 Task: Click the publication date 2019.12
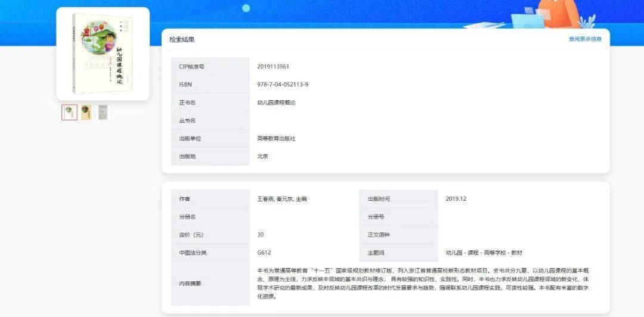click(x=456, y=199)
